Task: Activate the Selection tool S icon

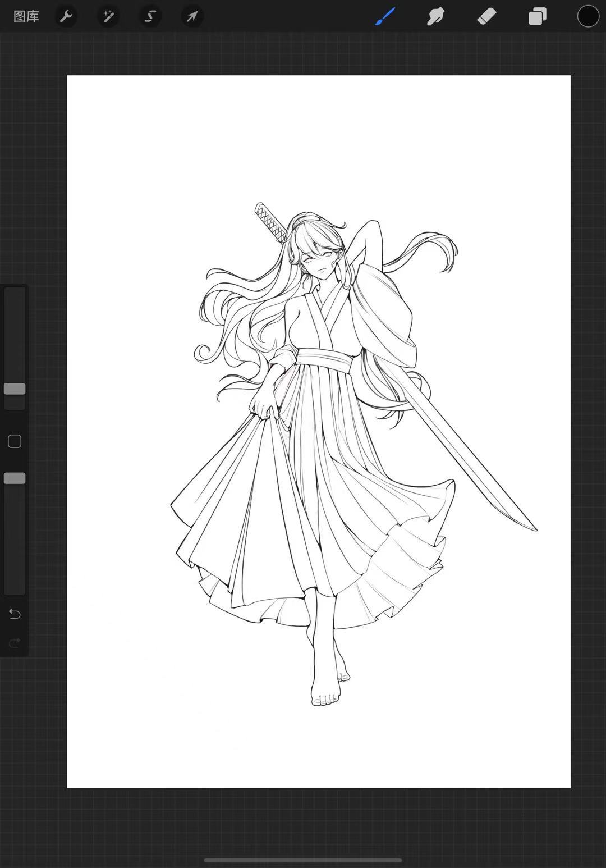Action: [x=150, y=16]
